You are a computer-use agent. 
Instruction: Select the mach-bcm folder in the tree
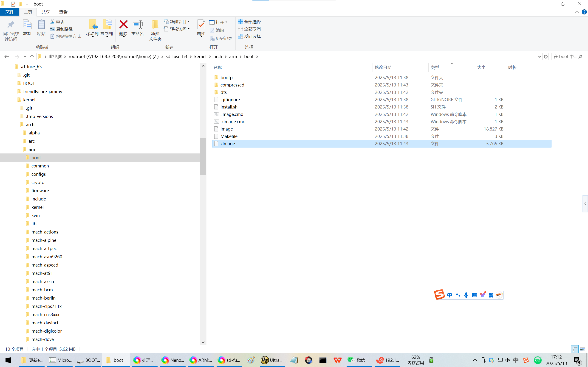pyautogui.click(x=42, y=289)
